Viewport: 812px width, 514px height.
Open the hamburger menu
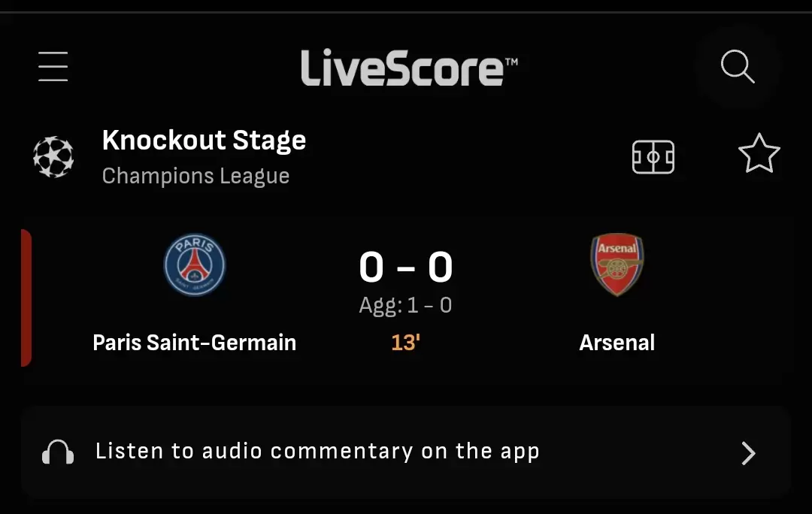[x=53, y=66]
